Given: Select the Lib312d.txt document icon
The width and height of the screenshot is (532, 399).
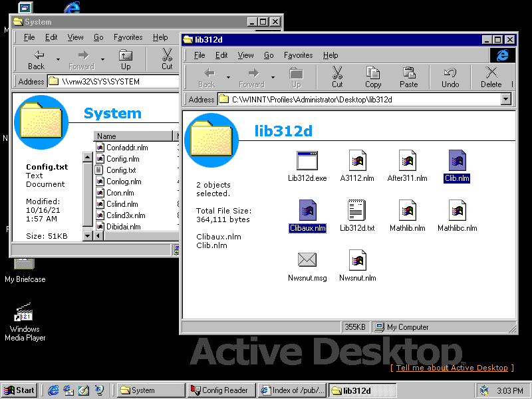Looking at the screenshot, I should pos(357,210).
